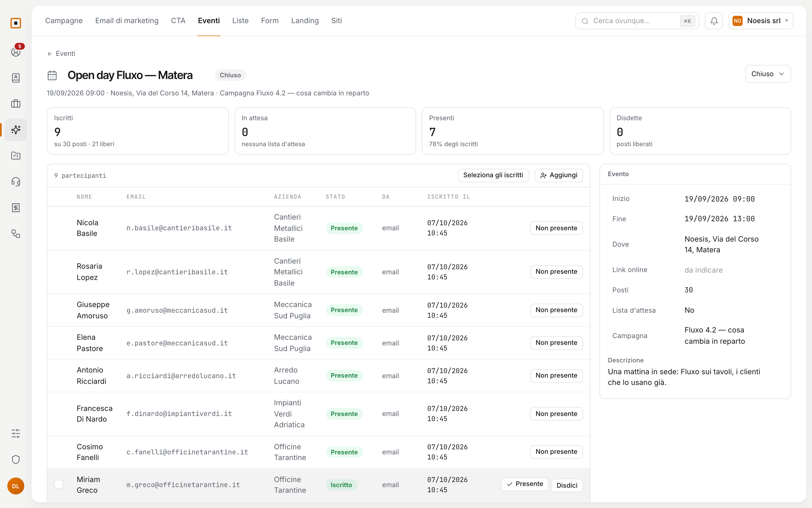Open the Chiuso status dropdown
812x508 pixels.
click(768, 74)
